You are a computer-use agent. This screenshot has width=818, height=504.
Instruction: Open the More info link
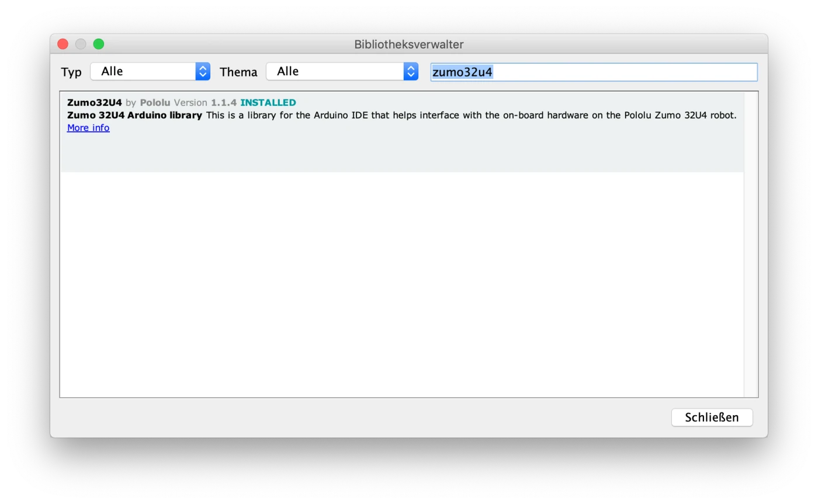point(88,127)
